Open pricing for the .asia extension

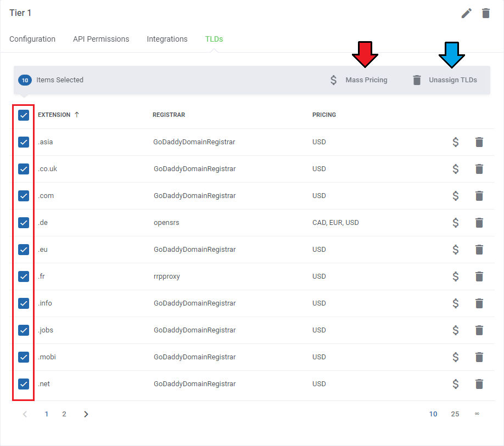456,142
